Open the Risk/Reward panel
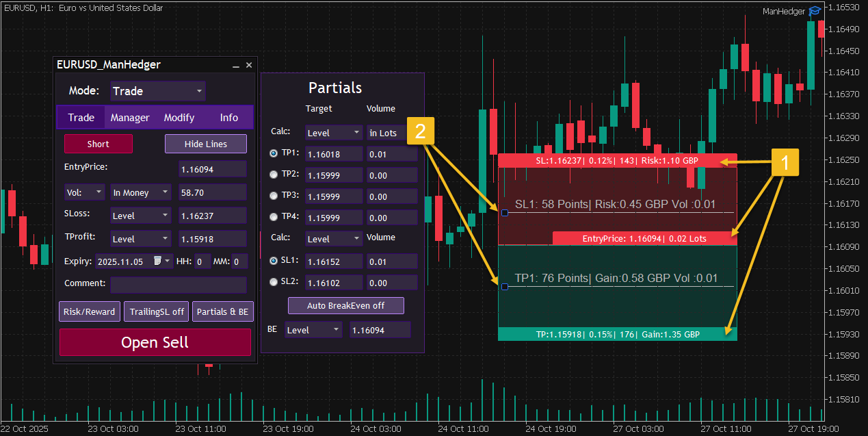This screenshot has width=868, height=436. pyautogui.click(x=89, y=311)
